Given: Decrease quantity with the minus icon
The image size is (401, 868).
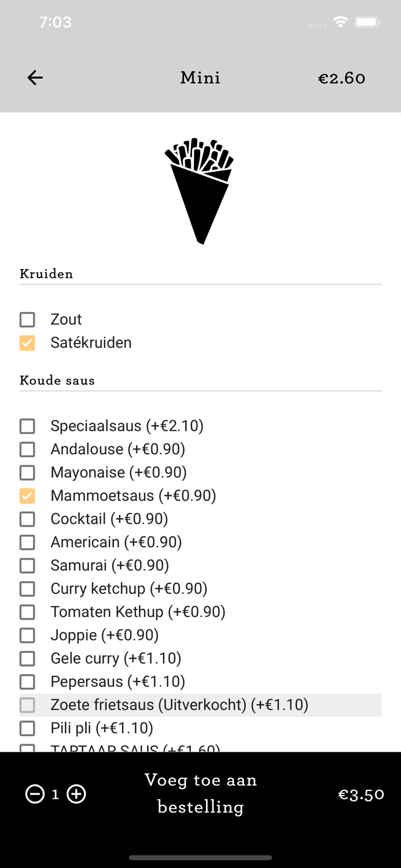Looking at the screenshot, I should coord(35,795).
